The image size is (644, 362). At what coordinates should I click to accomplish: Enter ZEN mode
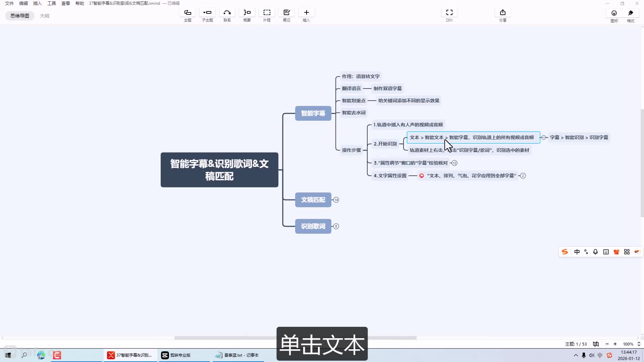tap(449, 13)
